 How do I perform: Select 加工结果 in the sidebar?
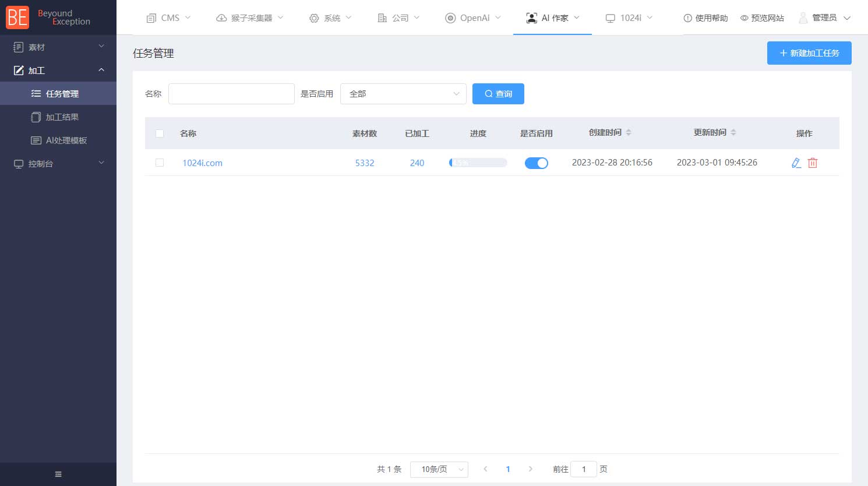point(62,117)
